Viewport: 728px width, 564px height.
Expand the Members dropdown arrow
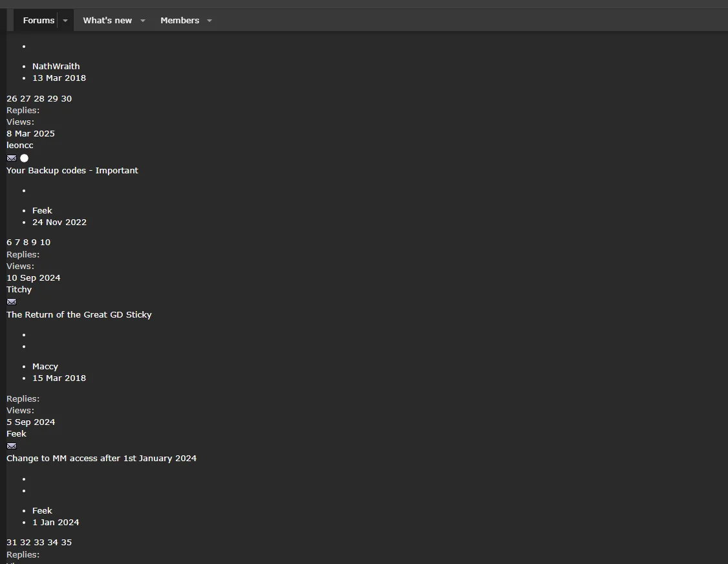[x=209, y=21]
